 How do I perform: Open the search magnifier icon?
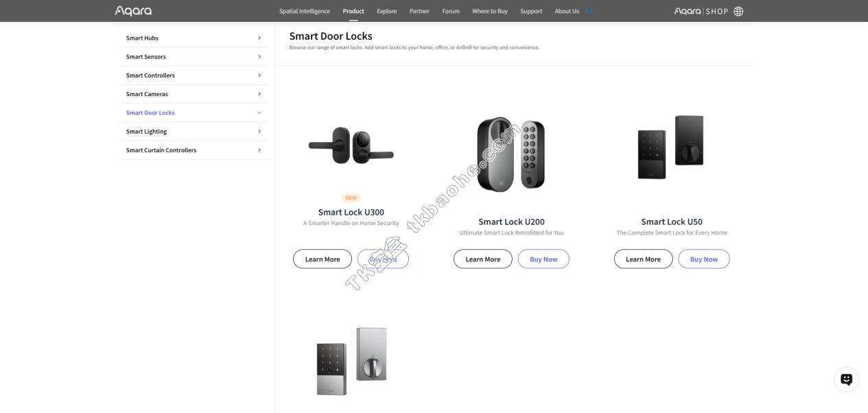[x=589, y=11]
